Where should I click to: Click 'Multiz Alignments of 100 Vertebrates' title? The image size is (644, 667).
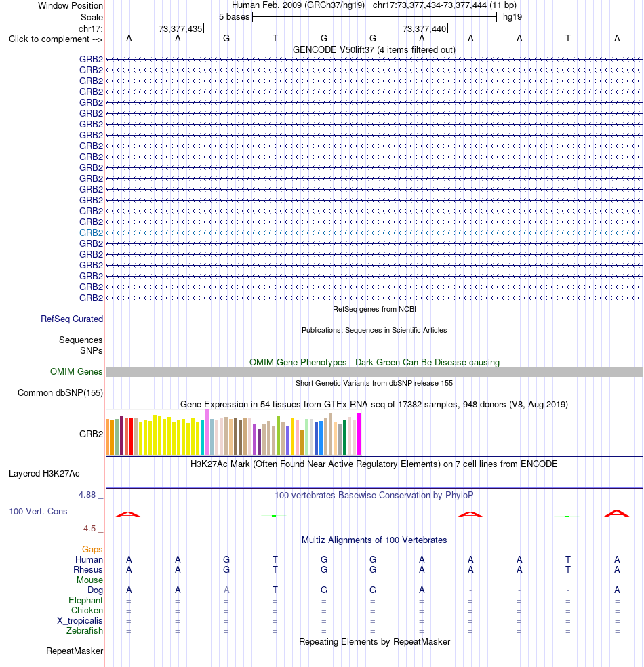374,540
